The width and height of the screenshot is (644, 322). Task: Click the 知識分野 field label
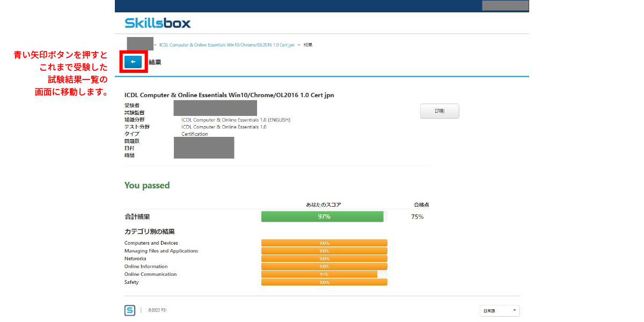[134, 120]
